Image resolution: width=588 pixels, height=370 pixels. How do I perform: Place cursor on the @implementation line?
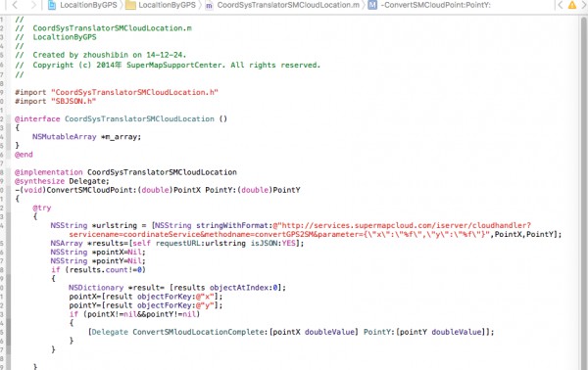125,172
